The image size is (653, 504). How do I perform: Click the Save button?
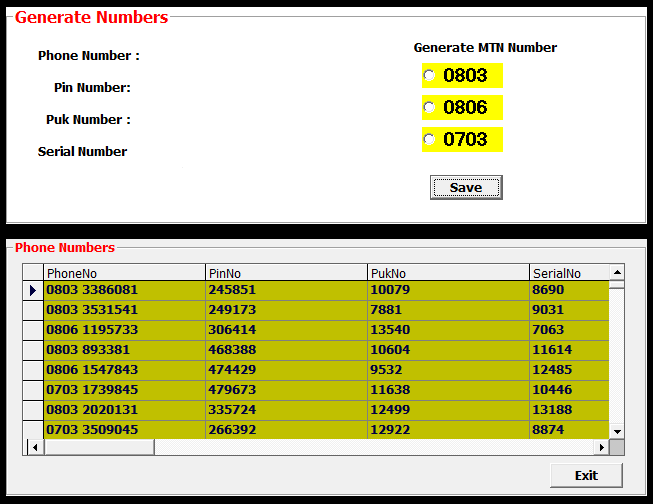tap(466, 187)
